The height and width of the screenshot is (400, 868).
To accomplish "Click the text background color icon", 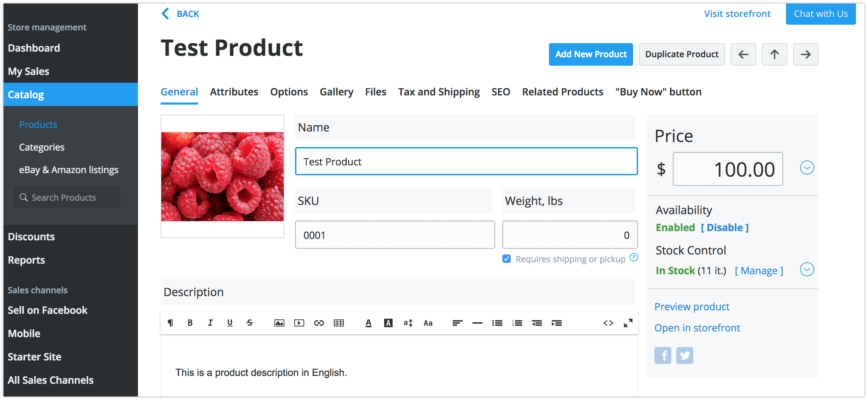I will [388, 323].
